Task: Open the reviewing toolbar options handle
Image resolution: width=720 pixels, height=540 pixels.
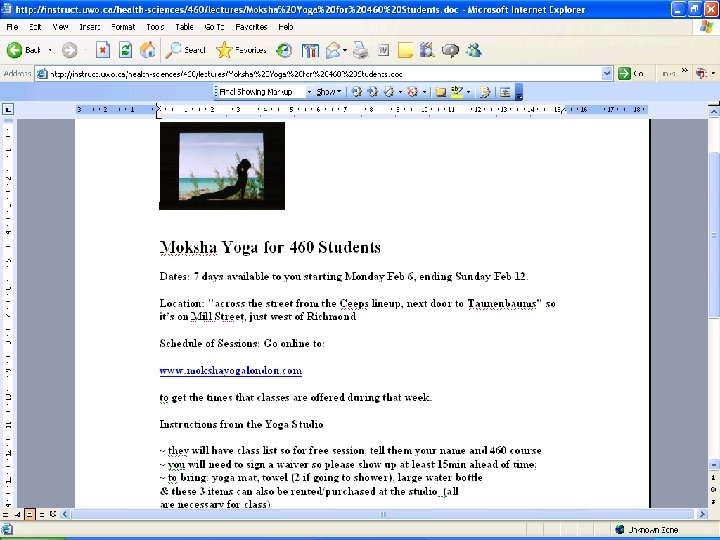Action: pyautogui.click(x=519, y=92)
